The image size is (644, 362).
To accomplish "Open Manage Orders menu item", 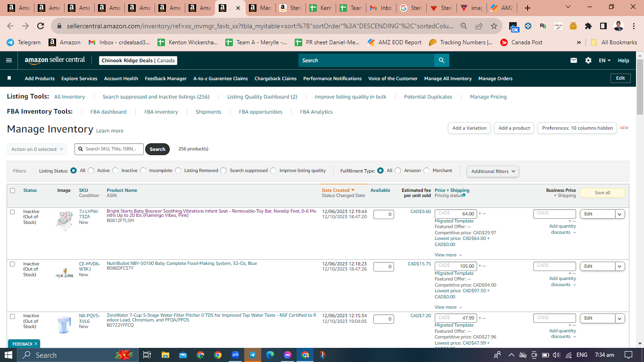I will (495, 78).
